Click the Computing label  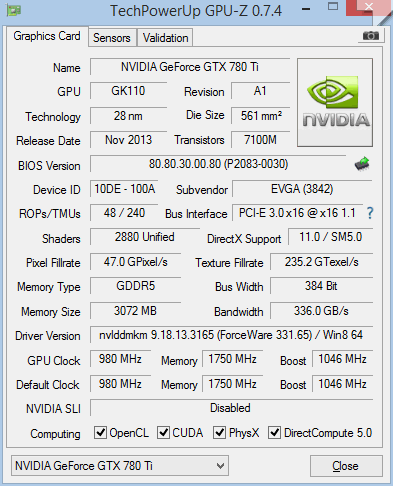click(55, 434)
